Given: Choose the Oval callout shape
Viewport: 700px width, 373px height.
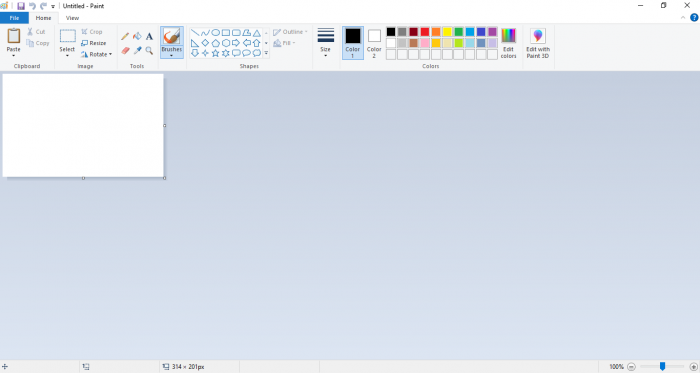Looking at the screenshot, I should (x=246, y=53).
